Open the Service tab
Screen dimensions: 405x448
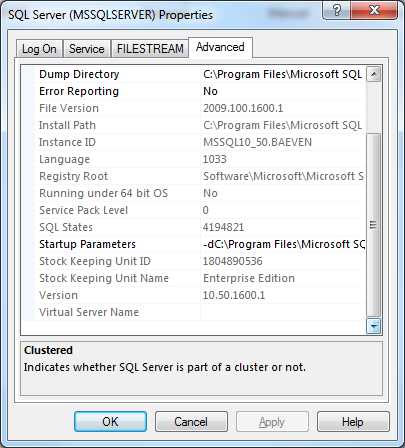(x=87, y=49)
